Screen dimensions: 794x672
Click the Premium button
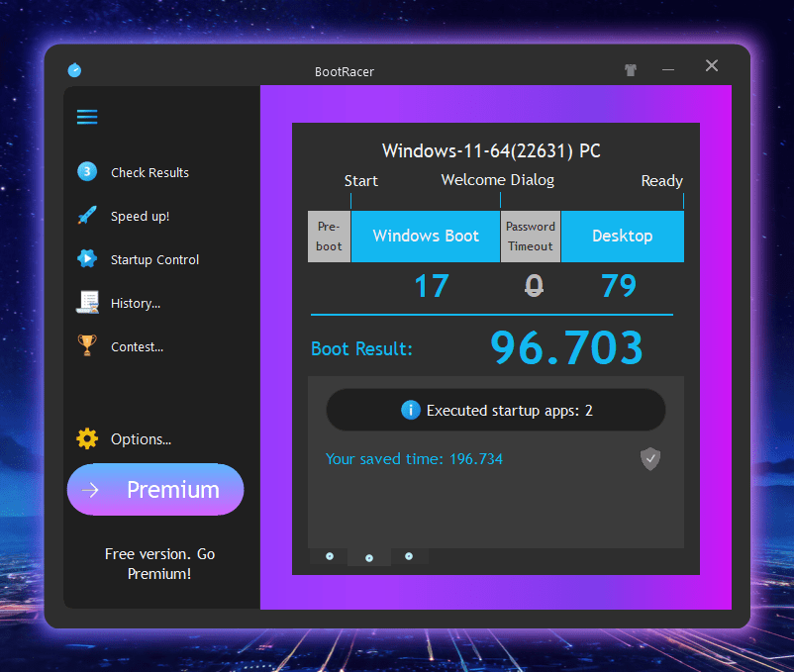tap(155, 489)
